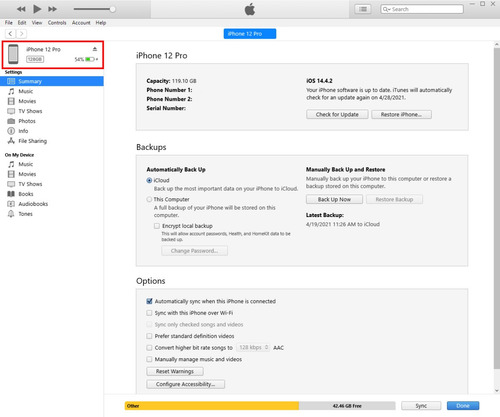Click the fast forward button
Viewport: 500px width, 417px height.
52,9
